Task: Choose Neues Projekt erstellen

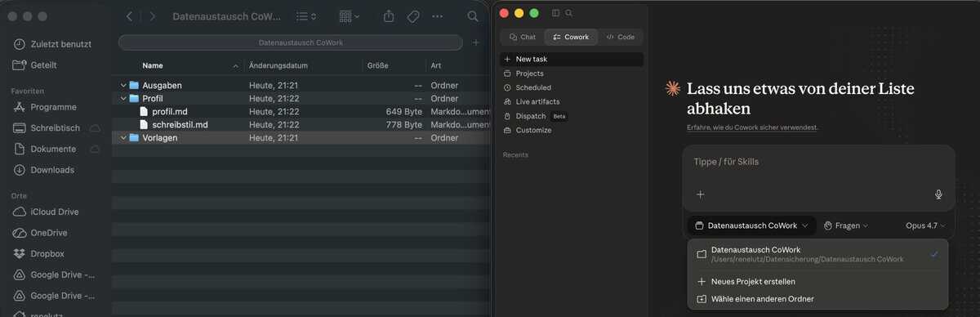Action: coord(817,281)
